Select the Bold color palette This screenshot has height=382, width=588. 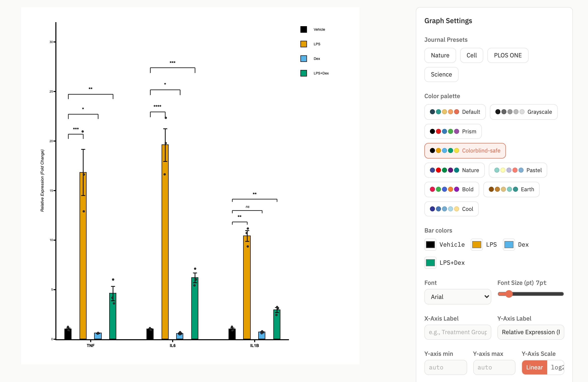451,189
